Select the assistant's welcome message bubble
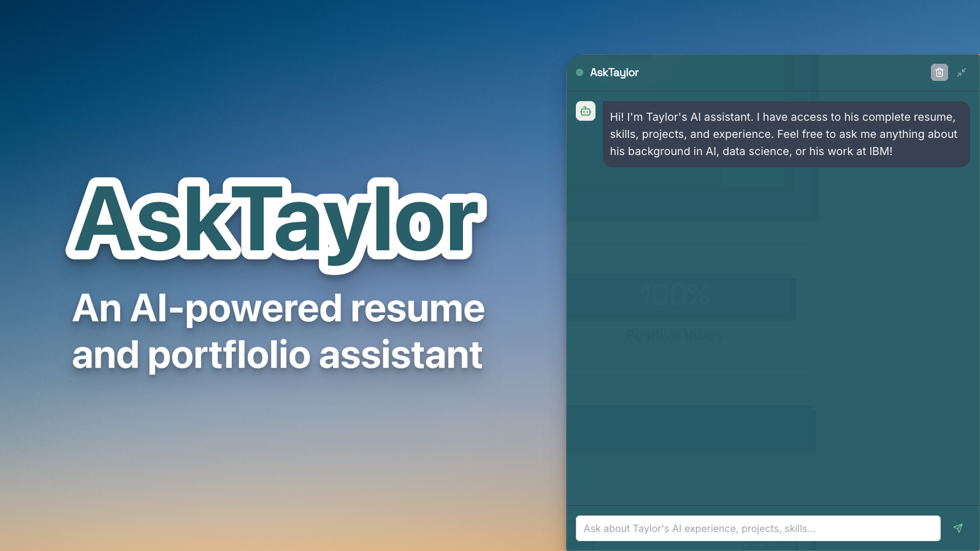Image resolution: width=980 pixels, height=551 pixels. [x=786, y=134]
